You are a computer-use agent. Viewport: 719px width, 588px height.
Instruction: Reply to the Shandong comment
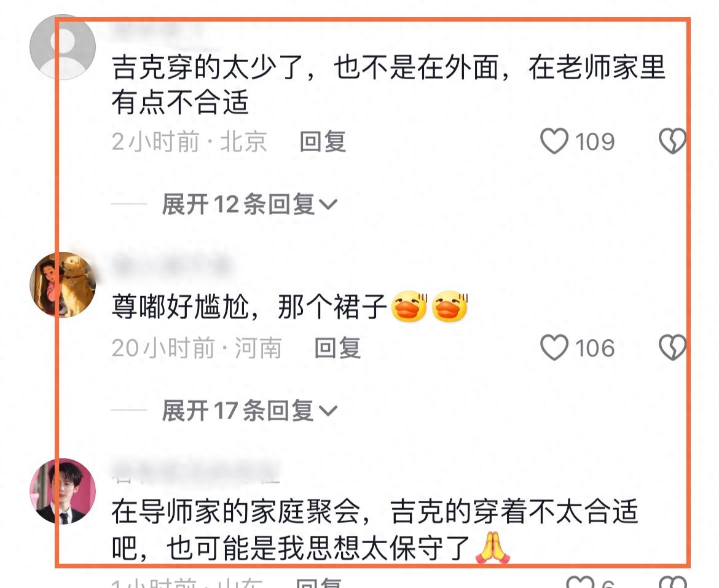319,583
